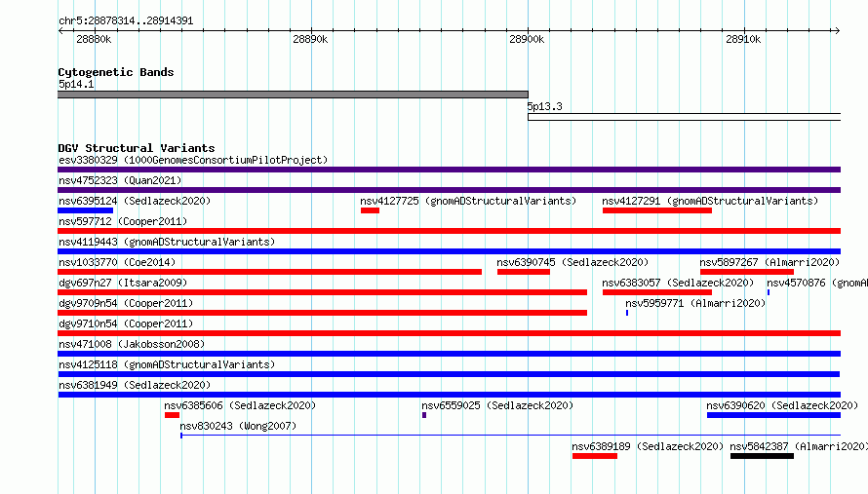868x494 pixels.
Task: Click the nsv6390745 red bar
Action: [524, 272]
